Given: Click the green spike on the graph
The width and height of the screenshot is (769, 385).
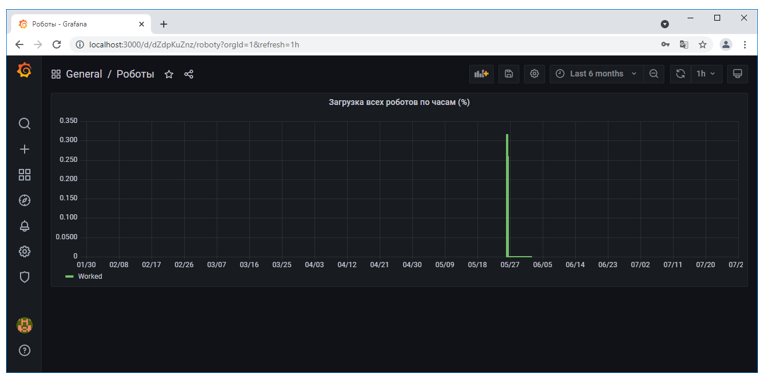Looking at the screenshot, I should 507,195.
